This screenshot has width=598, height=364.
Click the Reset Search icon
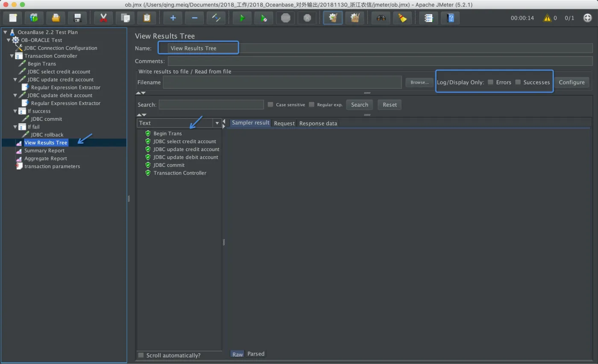point(402,18)
